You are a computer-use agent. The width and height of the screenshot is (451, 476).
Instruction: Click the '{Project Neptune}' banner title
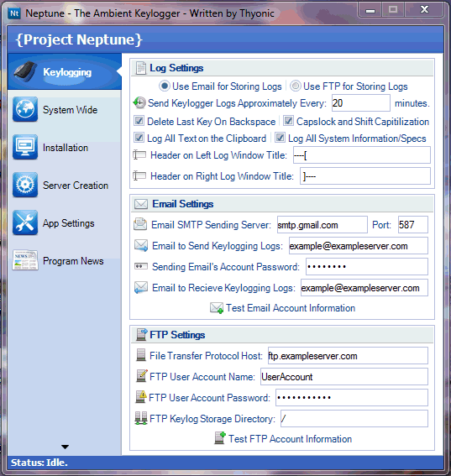[79, 39]
